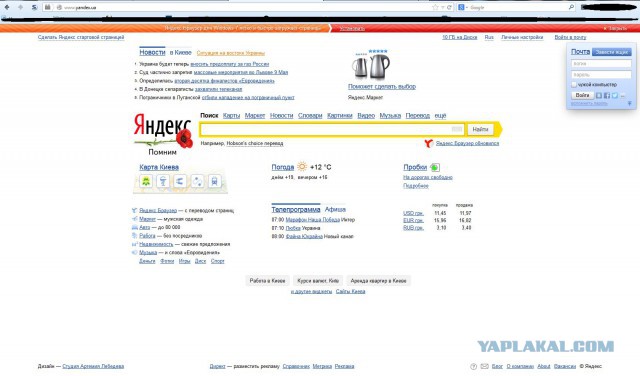This screenshot has width=640, height=376.
Task: Open Карта Киева link
Action: [x=159, y=167]
